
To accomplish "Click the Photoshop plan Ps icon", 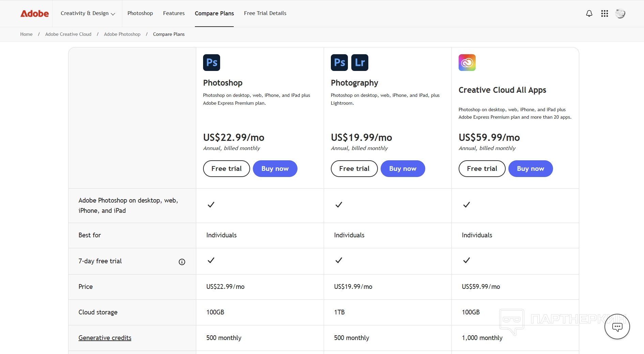I will coord(212,63).
